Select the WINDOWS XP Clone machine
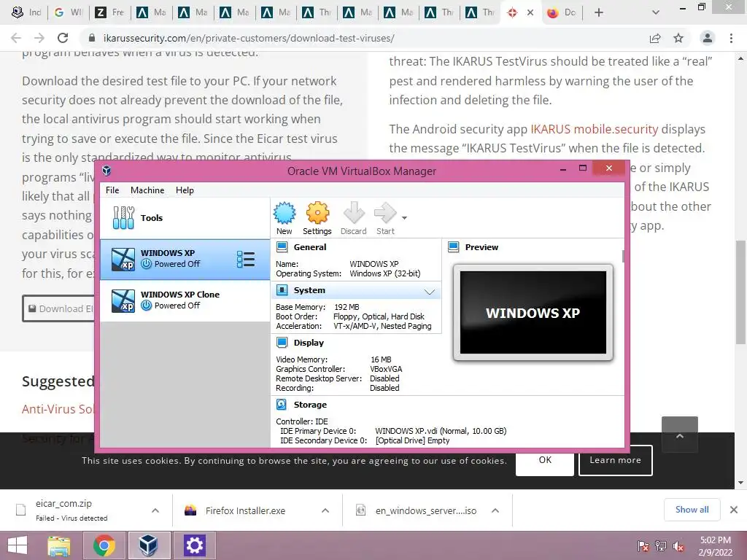Viewport: 747px width, 560px height. (185, 300)
